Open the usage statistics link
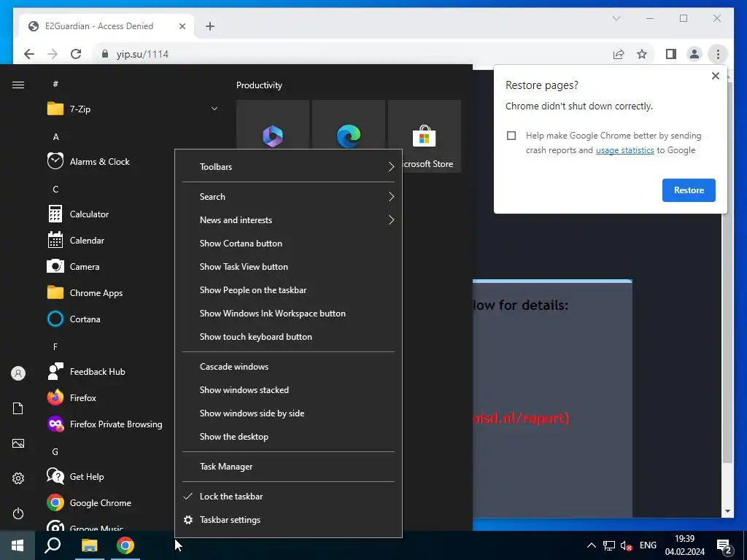This screenshot has height=560, width=747. click(624, 150)
